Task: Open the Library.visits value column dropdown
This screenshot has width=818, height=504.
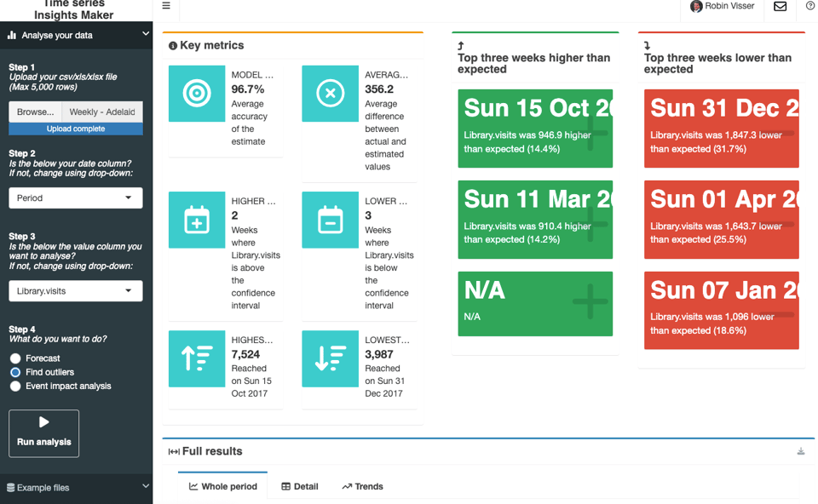Action: click(x=76, y=291)
